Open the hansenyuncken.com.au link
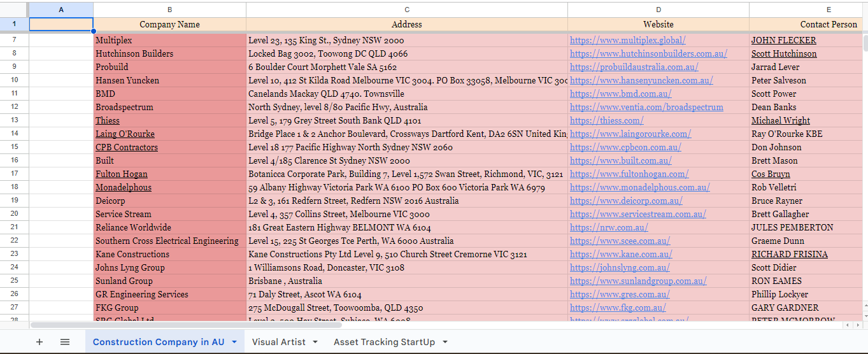This screenshot has width=868, height=354. click(x=641, y=80)
